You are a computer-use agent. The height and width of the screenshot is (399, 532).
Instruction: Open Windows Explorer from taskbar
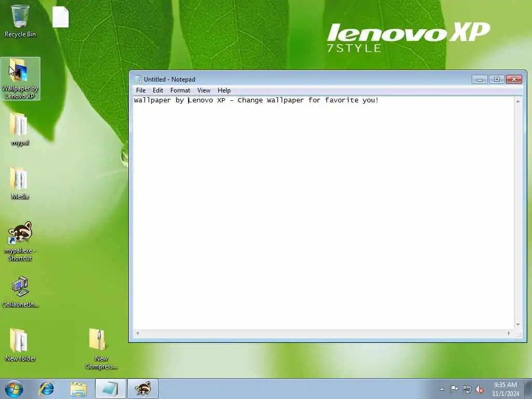pyautogui.click(x=79, y=389)
